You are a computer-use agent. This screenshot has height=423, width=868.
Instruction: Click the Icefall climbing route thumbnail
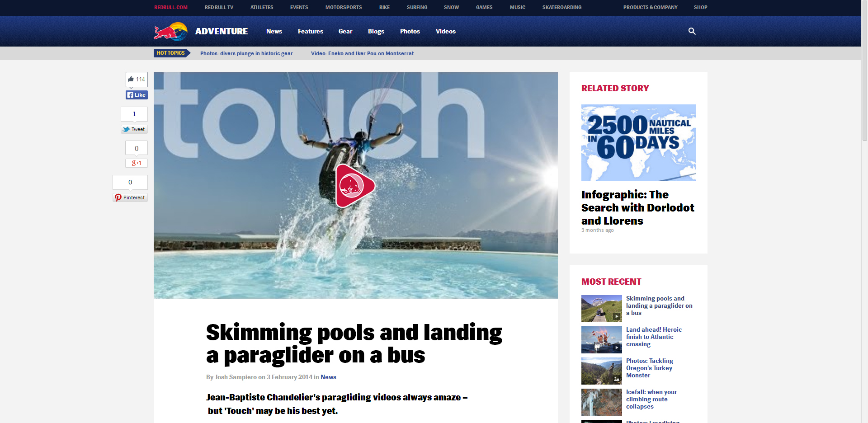[601, 402]
